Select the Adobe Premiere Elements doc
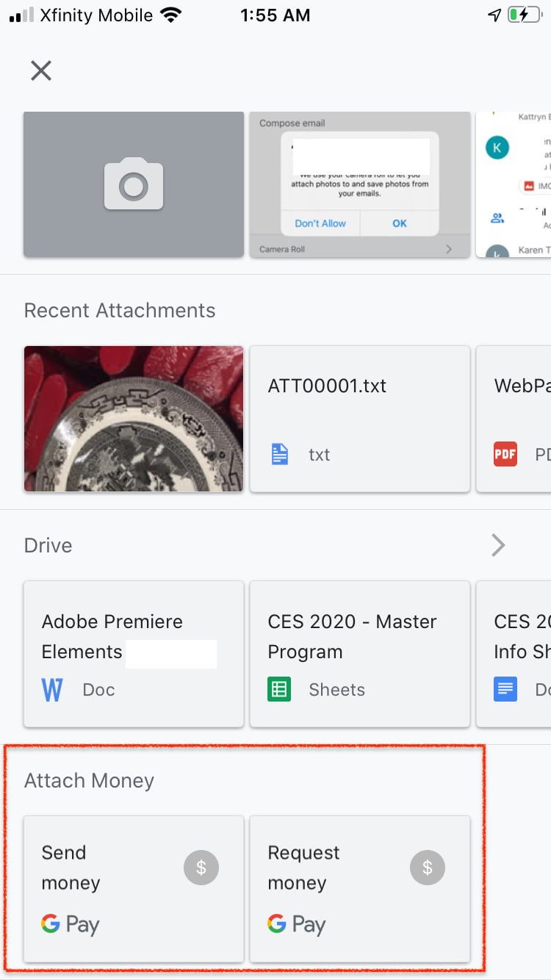Viewport: 551px width, 980px height. (x=134, y=654)
